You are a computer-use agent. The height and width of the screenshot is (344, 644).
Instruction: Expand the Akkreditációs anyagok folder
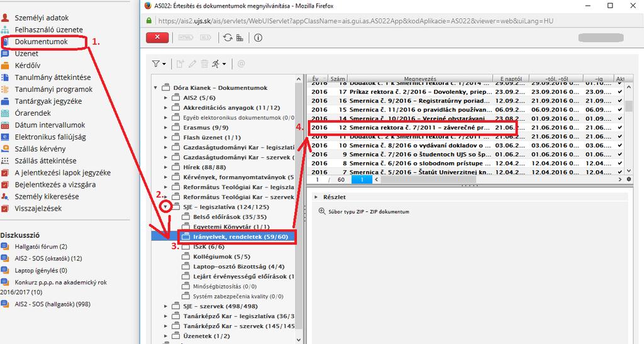pos(165,108)
